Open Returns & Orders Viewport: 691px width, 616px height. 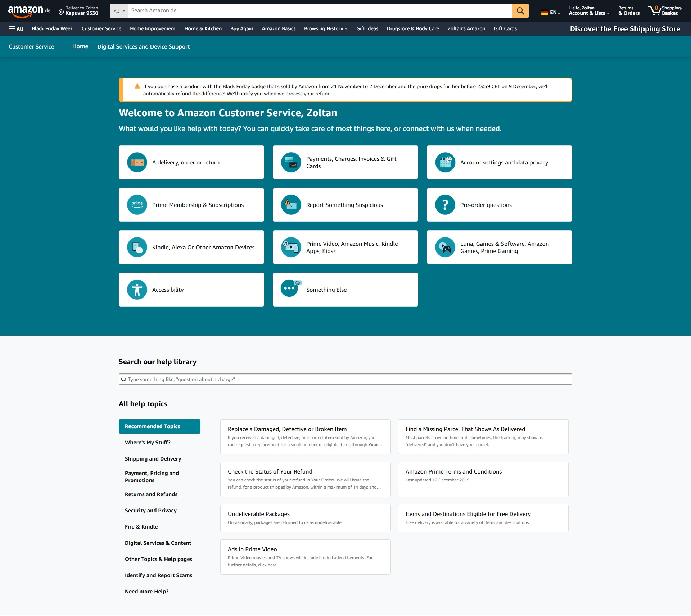pyautogui.click(x=629, y=11)
